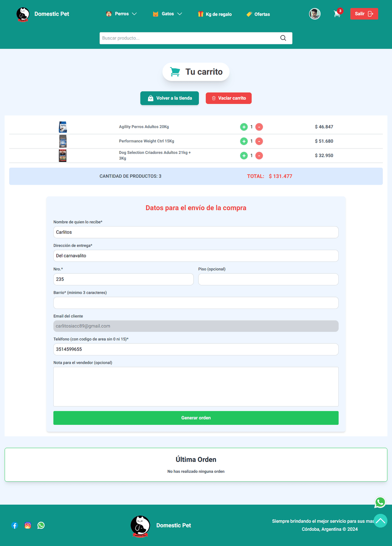The height and width of the screenshot is (546, 392).
Task: Click the search magnifier icon
Action: [x=283, y=38]
